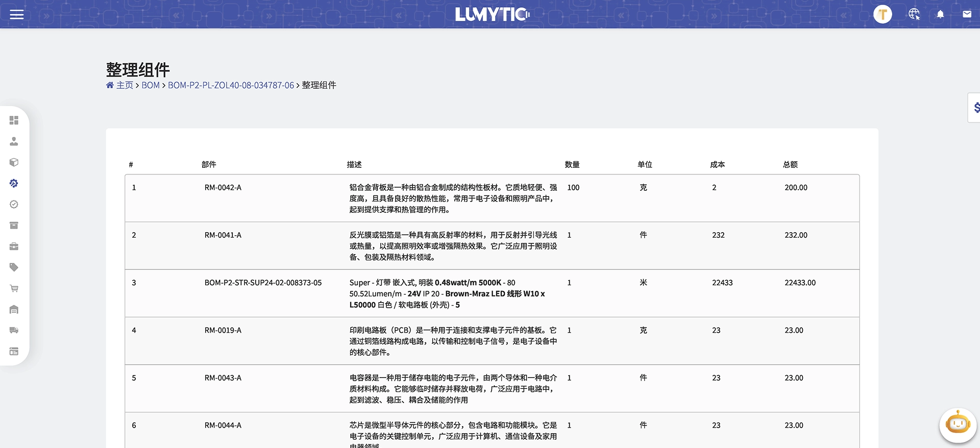This screenshot has height=448, width=980.
Task: Click the 成本 column header
Action: (717, 164)
